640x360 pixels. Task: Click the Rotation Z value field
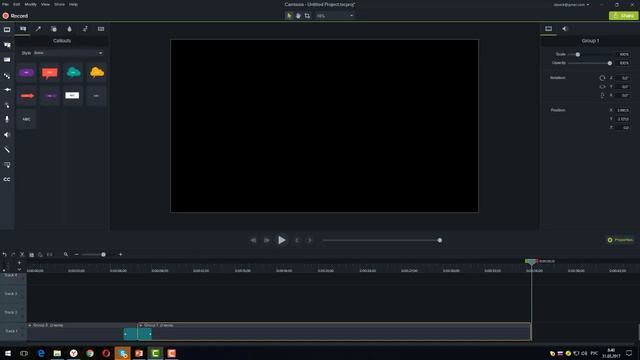(624, 78)
